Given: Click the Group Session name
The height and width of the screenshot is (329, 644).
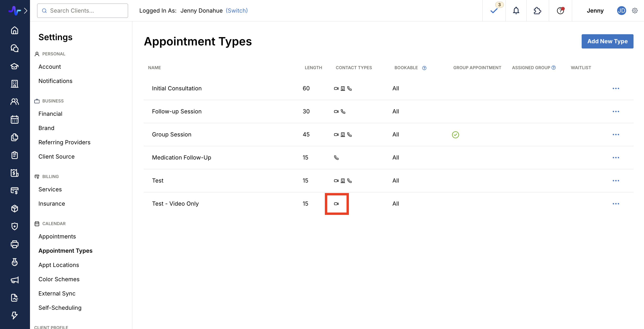Looking at the screenshot, I should click(x=172, y=135).
